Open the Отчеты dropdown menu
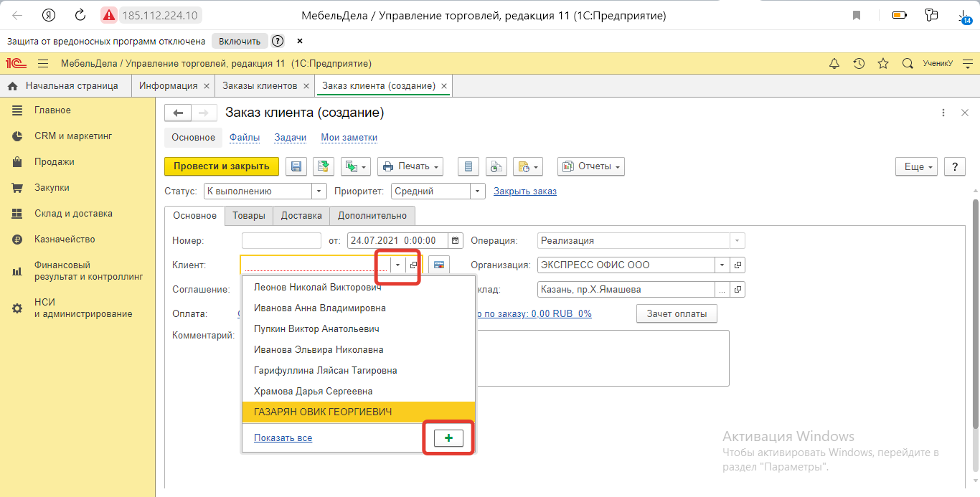The image size is (980, 497). pyautogui.click(x=591, y=166)
